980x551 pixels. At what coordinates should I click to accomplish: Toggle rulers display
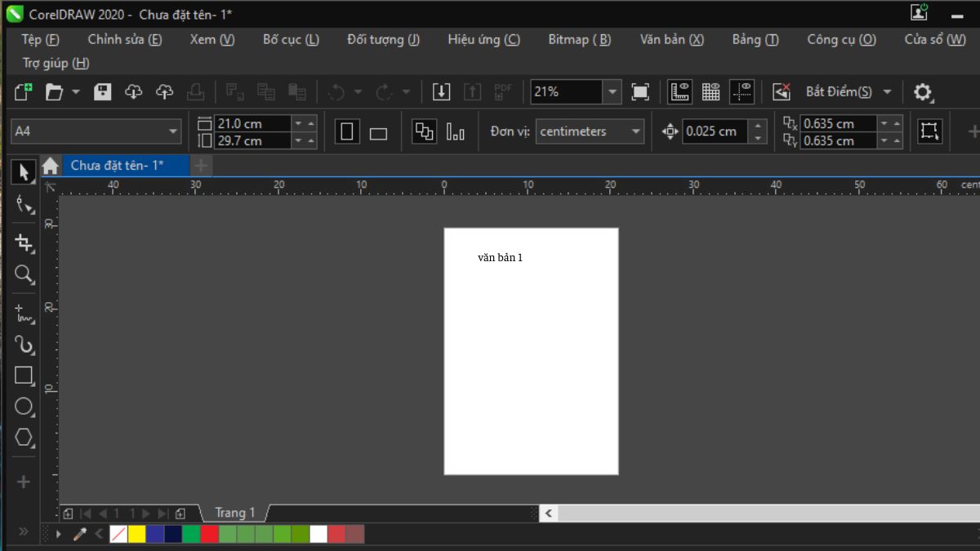click(x=679, y=91)
